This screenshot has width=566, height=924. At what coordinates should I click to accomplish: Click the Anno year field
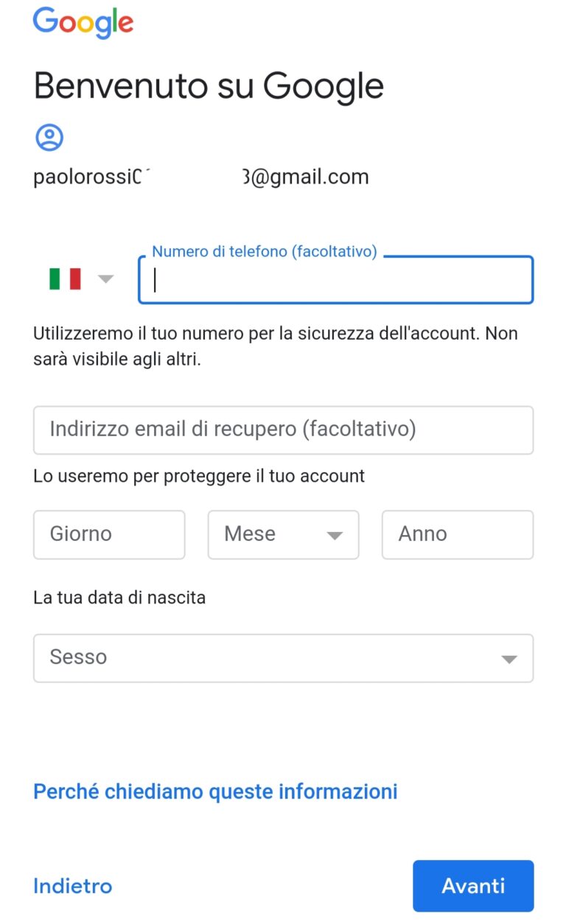point(457,534)
